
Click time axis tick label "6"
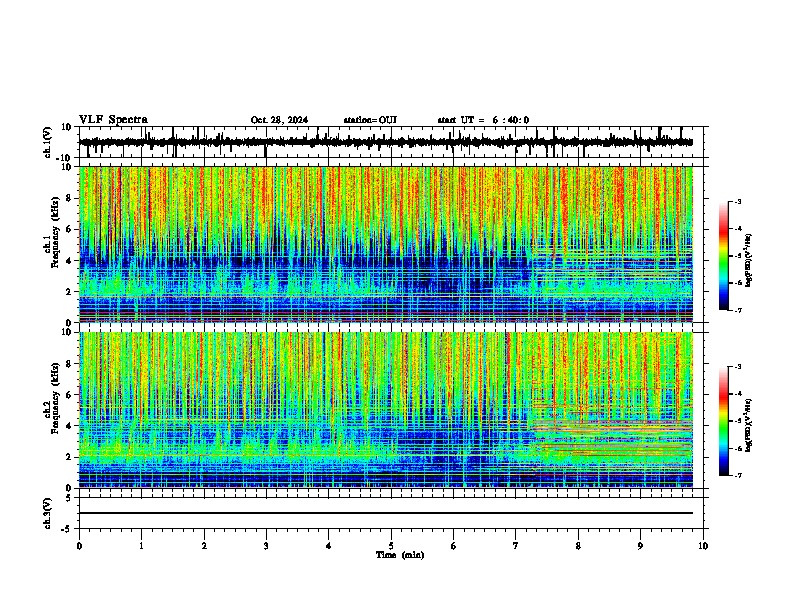click(454, 546)
